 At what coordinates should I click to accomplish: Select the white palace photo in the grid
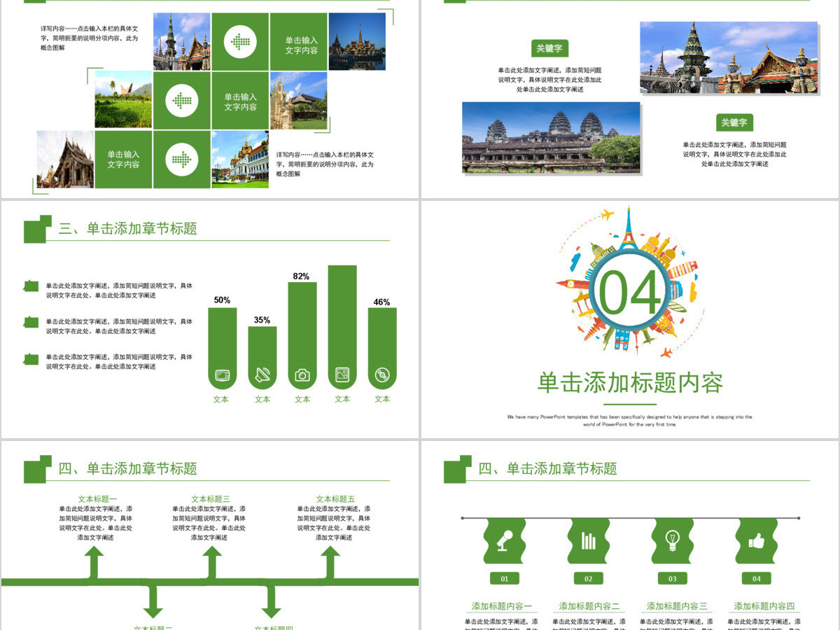tap(240, 159)
